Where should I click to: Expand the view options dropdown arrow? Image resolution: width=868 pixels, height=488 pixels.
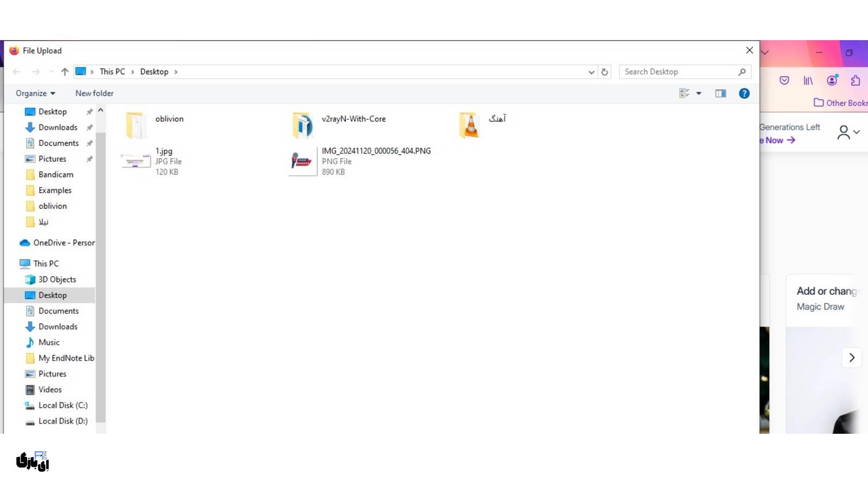(699, 93)
